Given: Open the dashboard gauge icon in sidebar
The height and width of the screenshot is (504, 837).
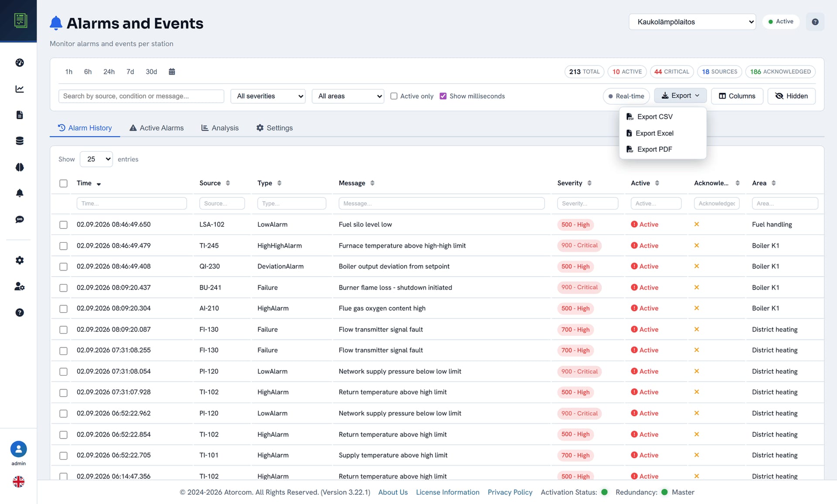Looking at the screenshot, I should point(20,63).
